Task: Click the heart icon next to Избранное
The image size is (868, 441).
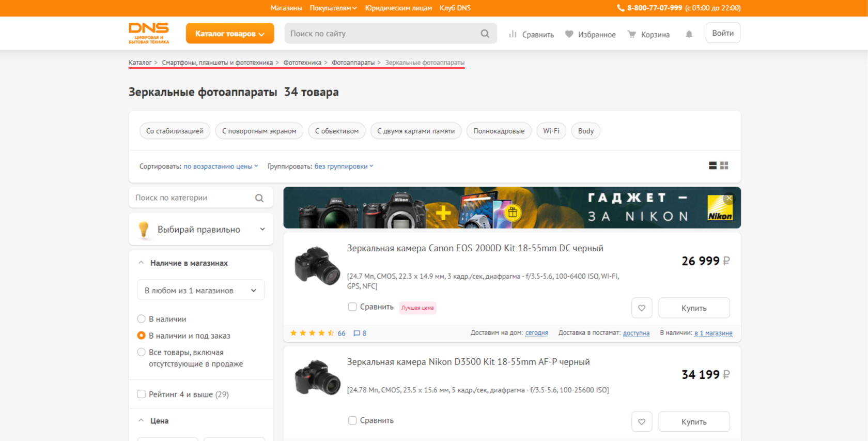Action: tap(569, 34)
